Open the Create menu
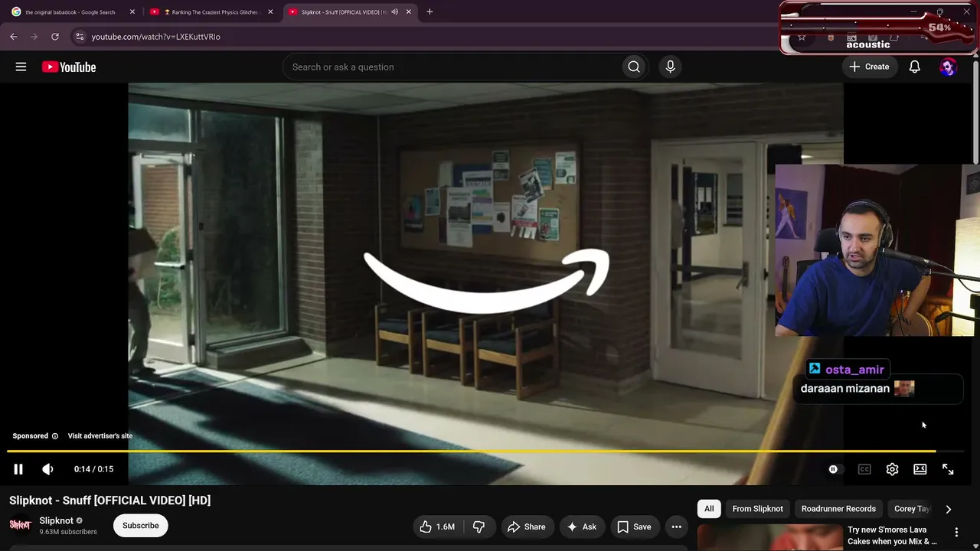This screenshot has height=551, width=980. pyautogui.click(x=869, y=67)
